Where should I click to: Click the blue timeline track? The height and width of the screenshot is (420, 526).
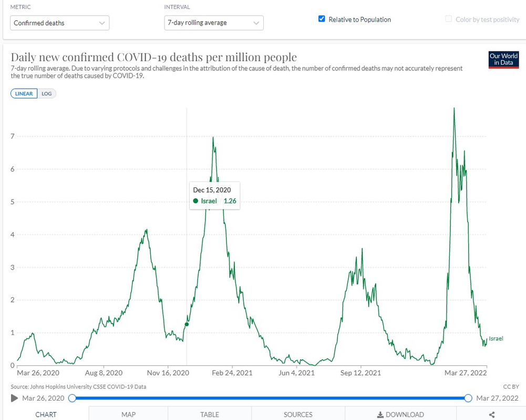point(270,398)
